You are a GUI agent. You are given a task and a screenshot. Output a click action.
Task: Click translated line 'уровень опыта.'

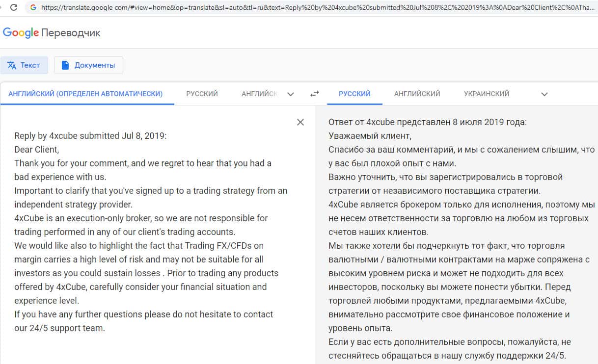[x=360, y=328]
